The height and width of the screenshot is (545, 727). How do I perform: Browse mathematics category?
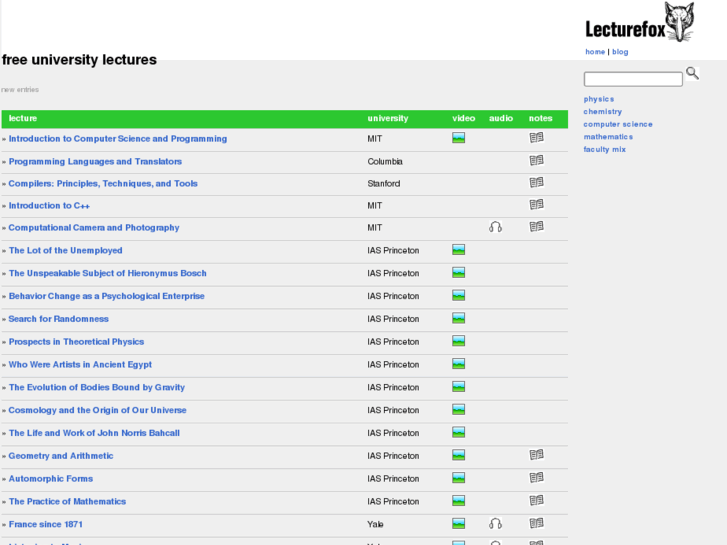(608, 136)
